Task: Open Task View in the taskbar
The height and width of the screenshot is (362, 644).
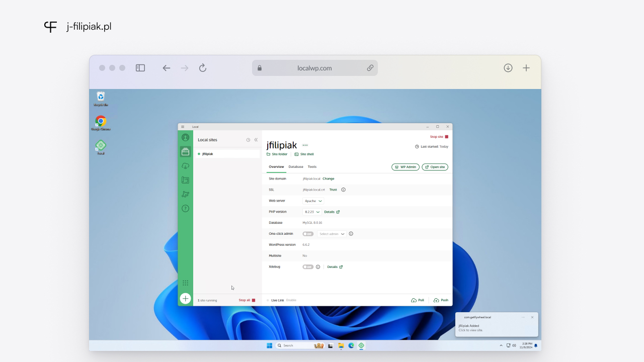Action: tap(331, 345)
